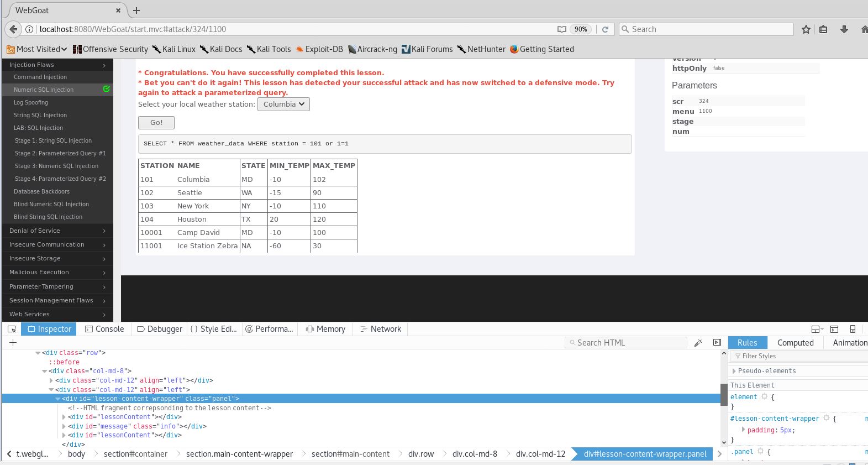Open Kali Tools bookmark
The image size is (868, 465).
click(x=269, y=49)
